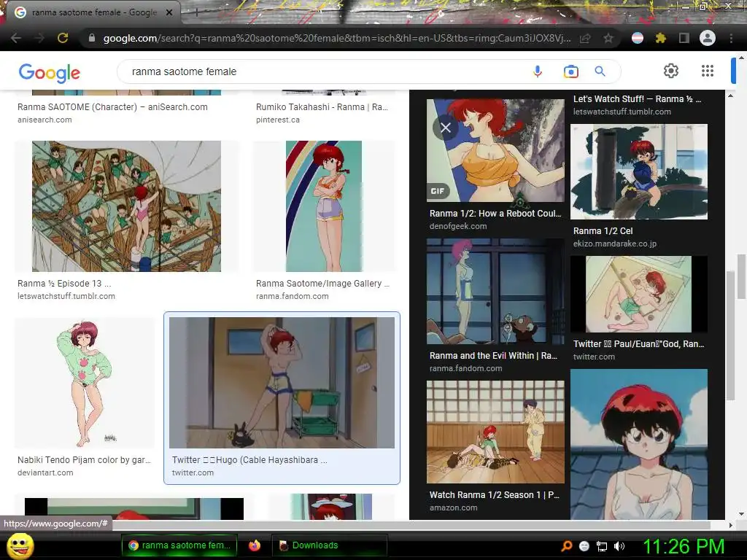Open Watch Ranma 1/2 Season 1 image
Screen dimensions: 747x560
tap(495, 432)
